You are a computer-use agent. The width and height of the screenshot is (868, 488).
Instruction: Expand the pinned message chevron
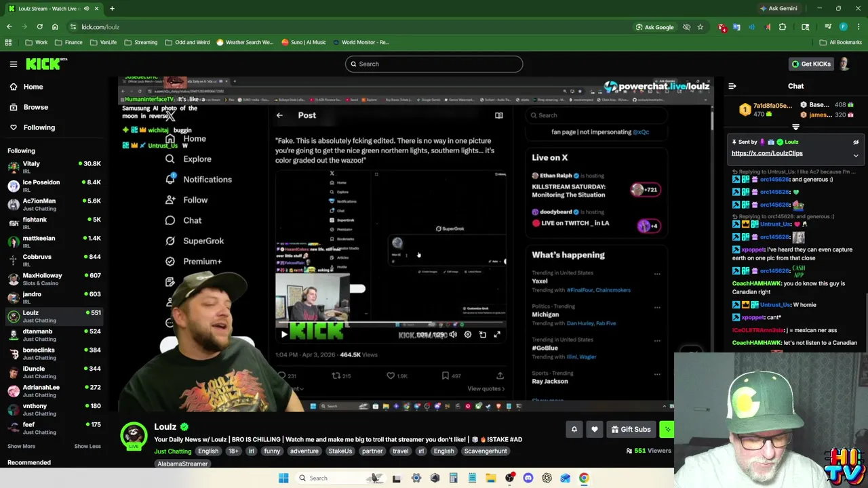tap(856, 156)
